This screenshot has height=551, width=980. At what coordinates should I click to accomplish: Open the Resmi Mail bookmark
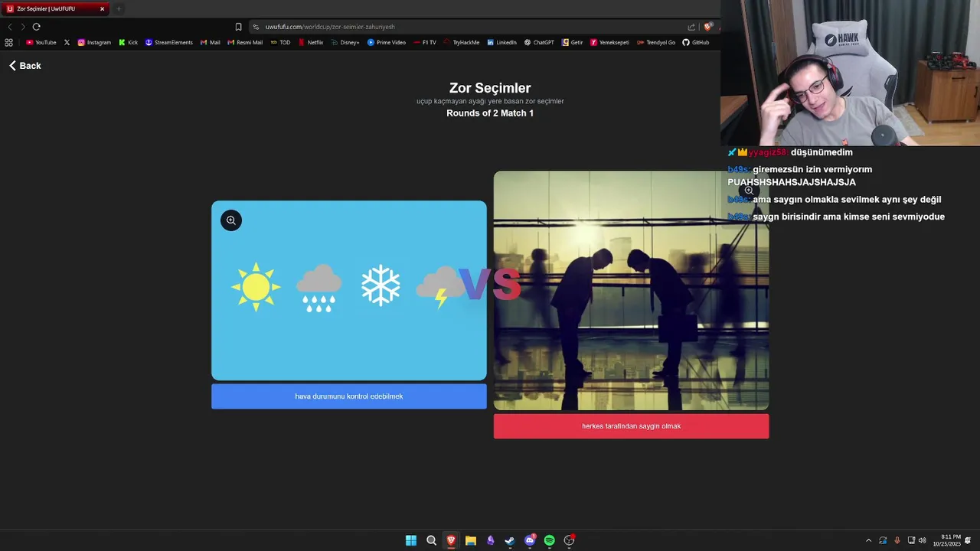[245, 43]
